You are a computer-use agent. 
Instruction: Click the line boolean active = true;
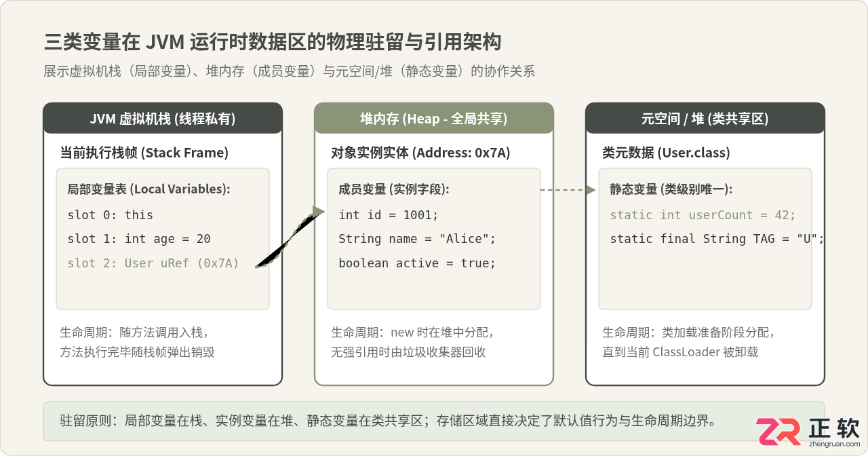(x=418, y=263)
